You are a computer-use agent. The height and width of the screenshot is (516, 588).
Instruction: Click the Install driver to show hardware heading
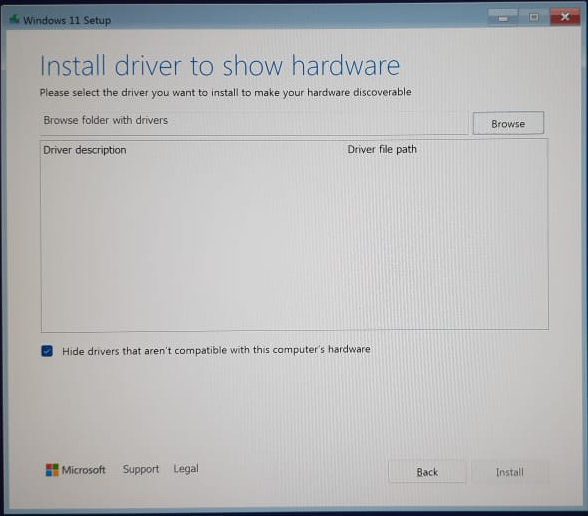220,66
